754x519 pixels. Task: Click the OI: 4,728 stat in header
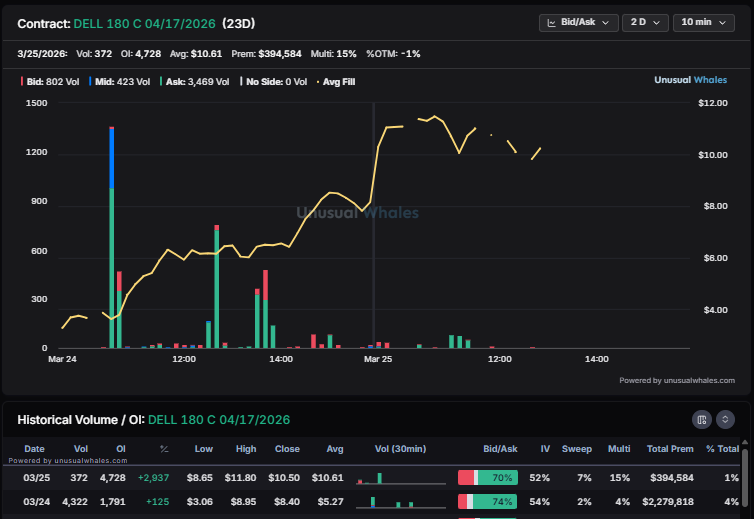click(141, 54)
